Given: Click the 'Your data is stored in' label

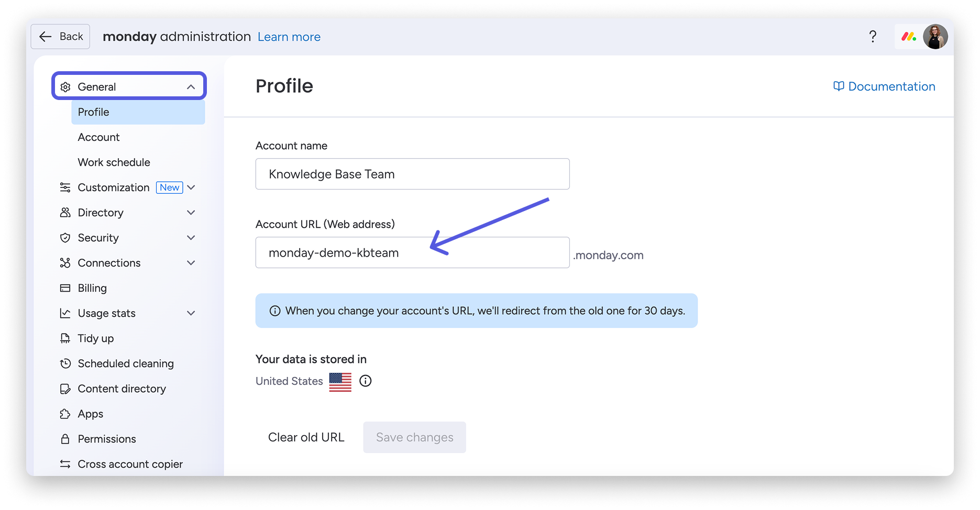Looking at the screenshot, I should click(x=311, y=359).
